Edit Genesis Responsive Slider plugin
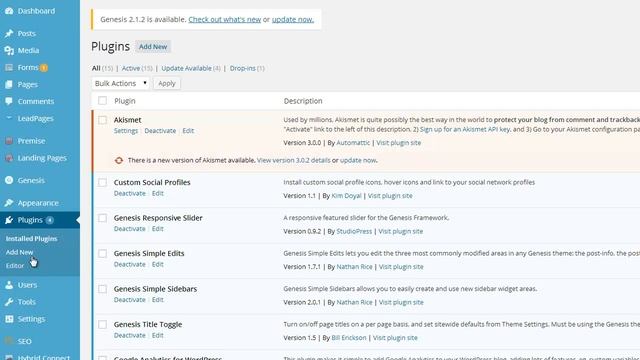 (158, 229)
